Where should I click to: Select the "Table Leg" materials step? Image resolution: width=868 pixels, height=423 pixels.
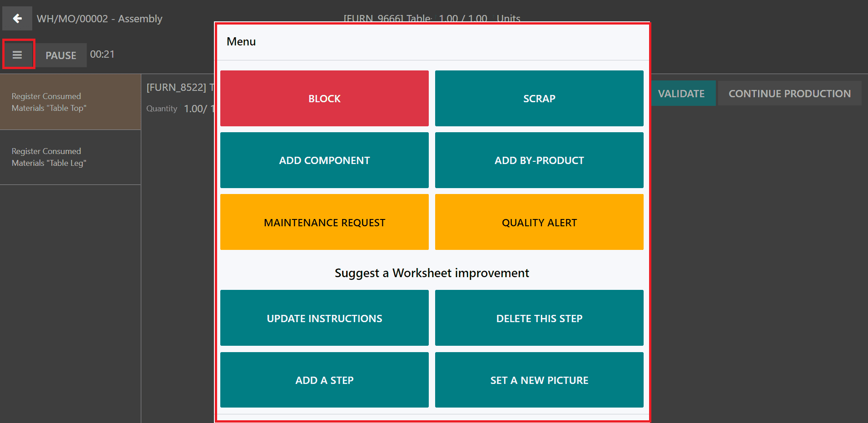(70, 157)
